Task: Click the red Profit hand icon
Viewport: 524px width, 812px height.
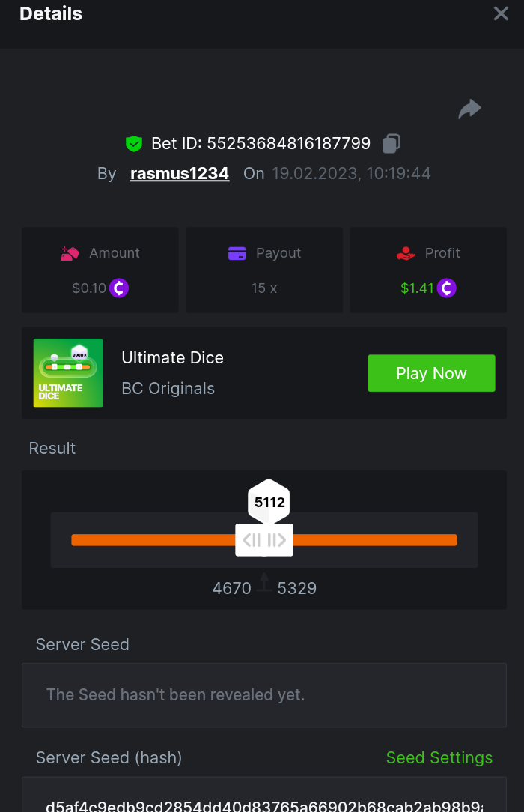Action: 406,253
